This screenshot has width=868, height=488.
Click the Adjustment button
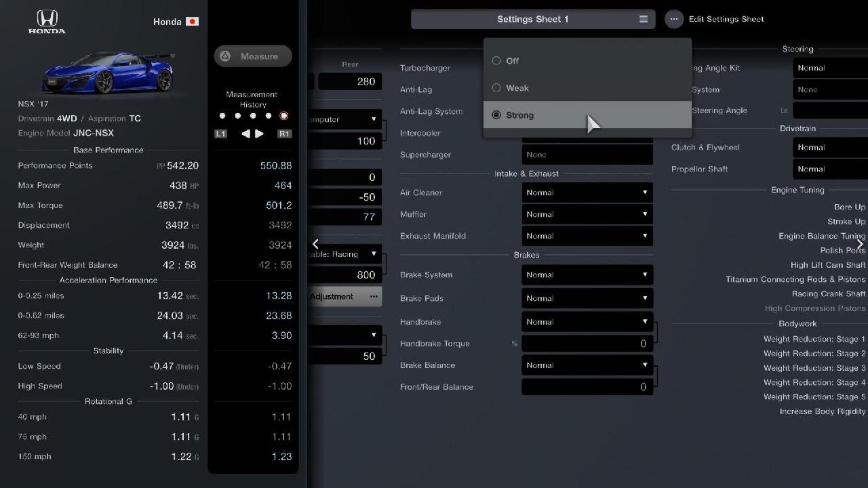(345, 296)
